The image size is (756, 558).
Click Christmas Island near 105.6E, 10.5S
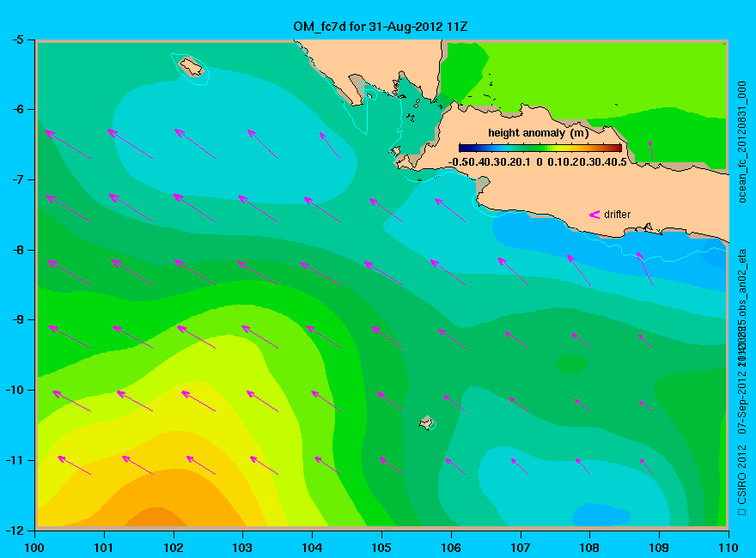pos(426,422)
